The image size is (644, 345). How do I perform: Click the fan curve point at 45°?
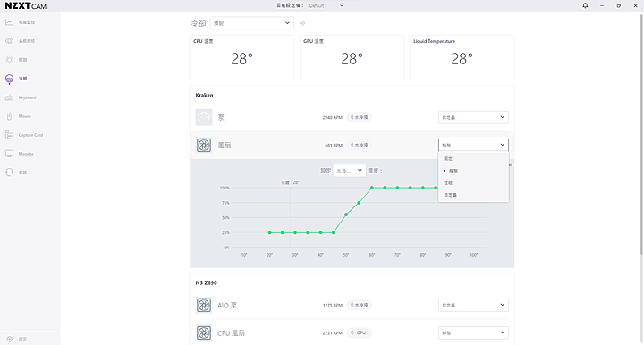[334, 232]
